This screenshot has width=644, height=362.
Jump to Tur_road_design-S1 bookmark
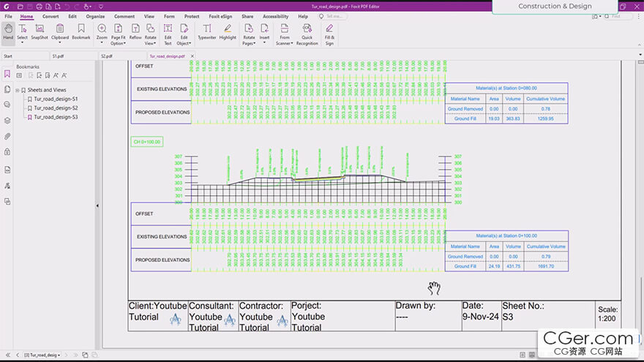coord(56,99)
